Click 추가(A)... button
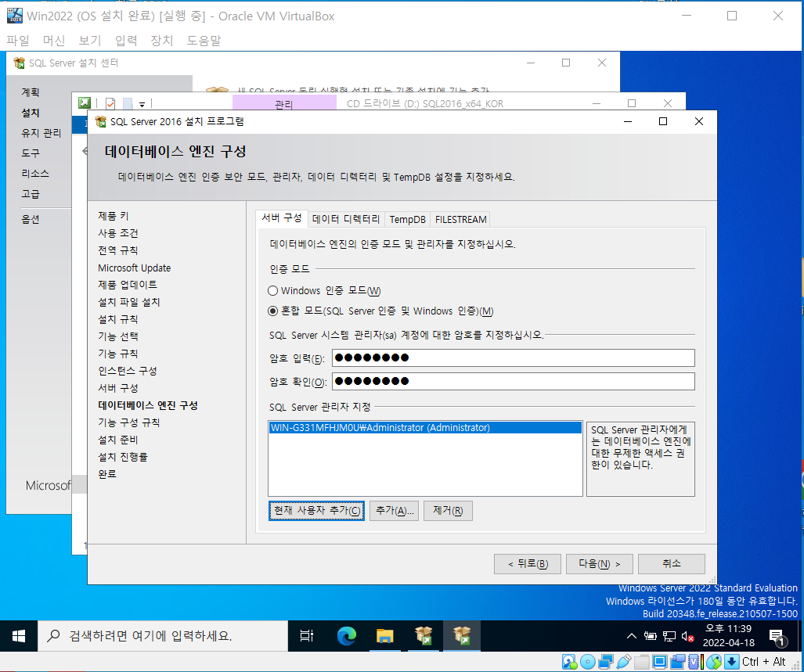The width and height of the screenshot is (804, 672). click(x=394, y=511)
